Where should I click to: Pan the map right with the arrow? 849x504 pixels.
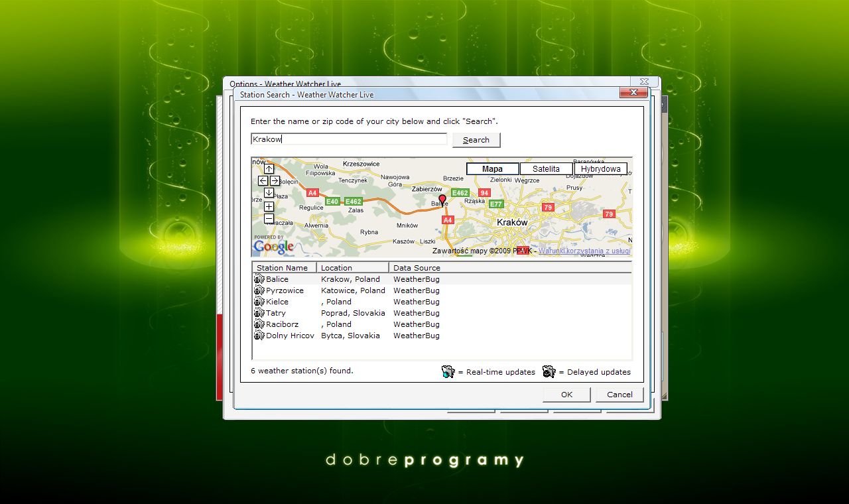[x=275, y=180]
